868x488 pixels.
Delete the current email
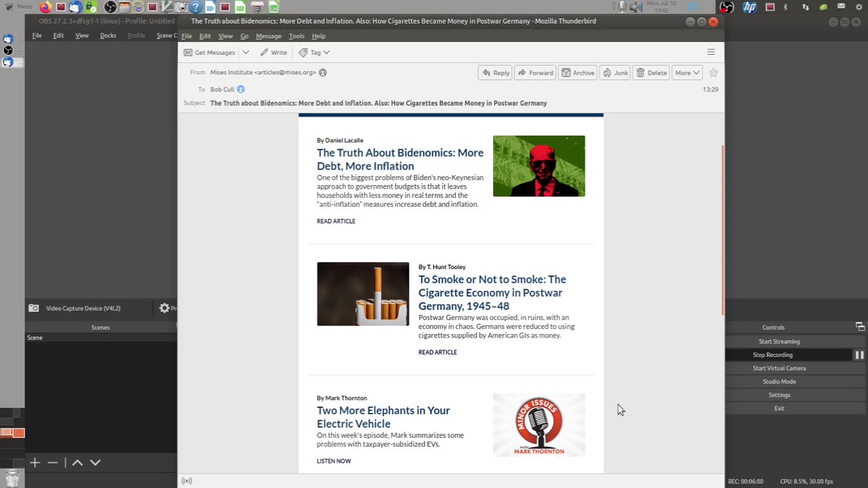[651, 73]
